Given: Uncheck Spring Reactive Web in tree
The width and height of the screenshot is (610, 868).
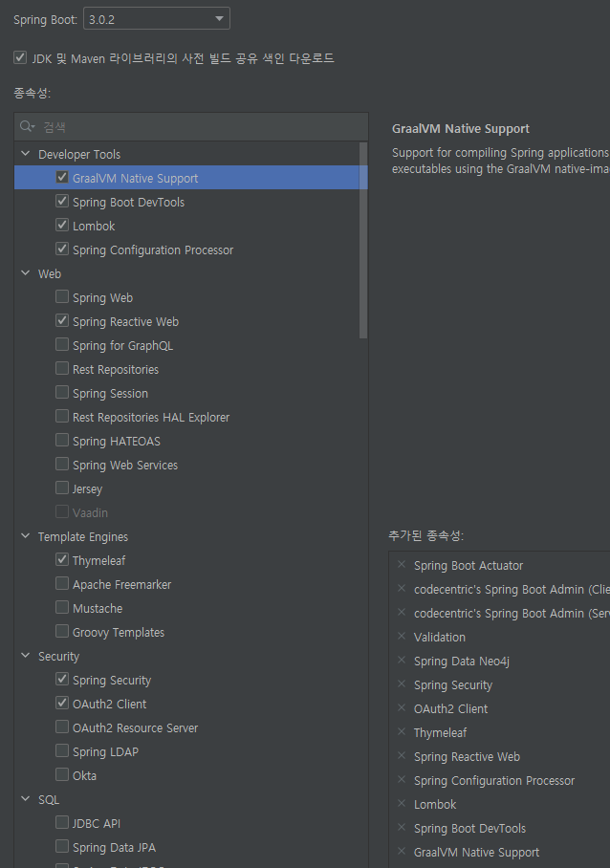Looking at the screenshot, I should [62, 320].
